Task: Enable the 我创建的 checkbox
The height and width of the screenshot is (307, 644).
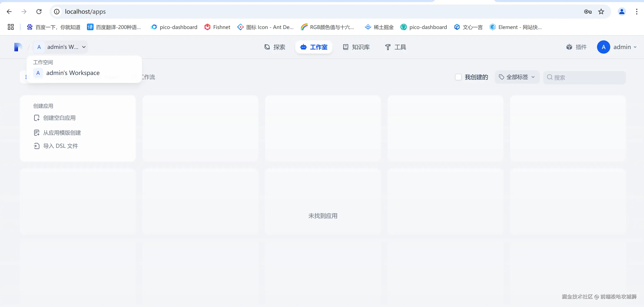Action: (x=458, y=77)
